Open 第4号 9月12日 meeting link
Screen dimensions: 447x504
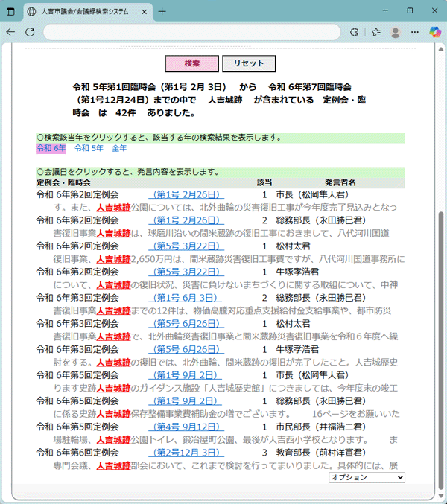point(186,427)
